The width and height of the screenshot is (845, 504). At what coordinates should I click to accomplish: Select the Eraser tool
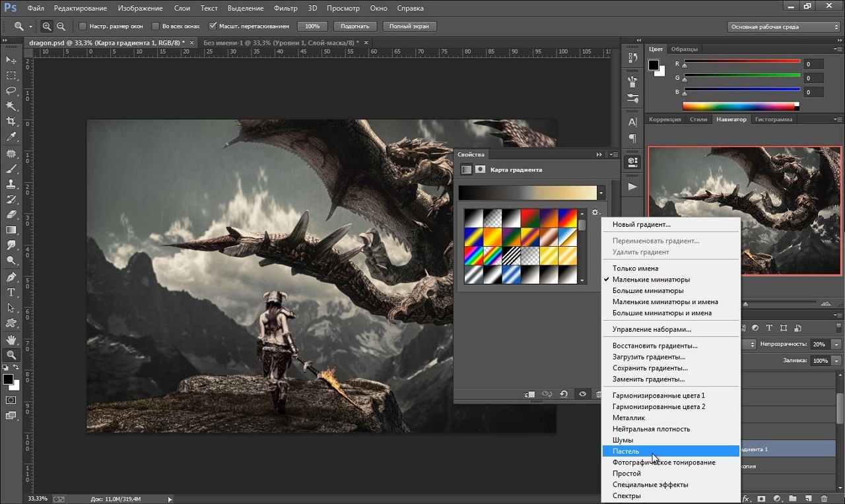click(11, 214)
